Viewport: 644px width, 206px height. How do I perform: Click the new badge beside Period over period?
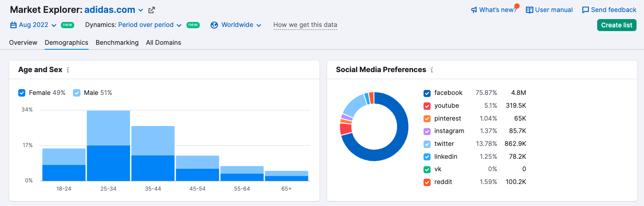coord(193,25)
